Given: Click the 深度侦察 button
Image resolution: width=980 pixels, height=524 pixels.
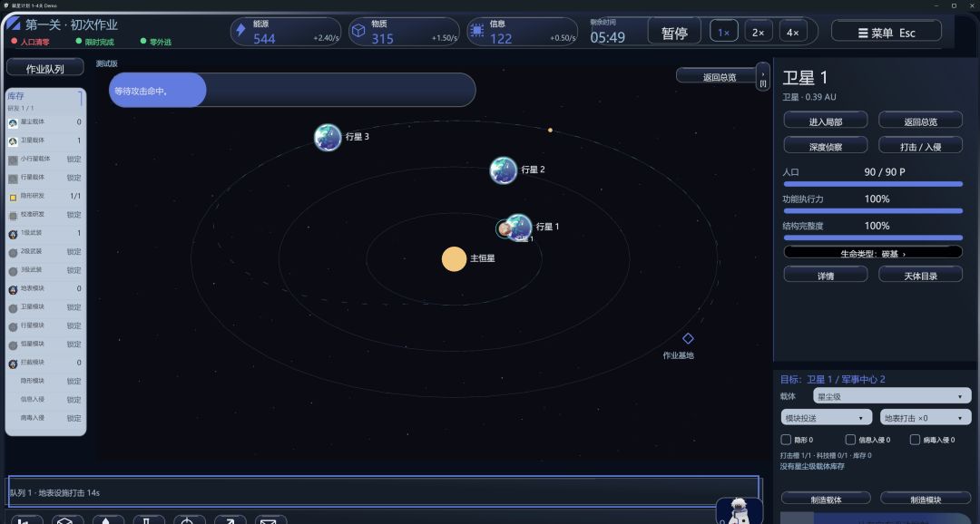Looking at the screenshot, I should coord(826,146).
